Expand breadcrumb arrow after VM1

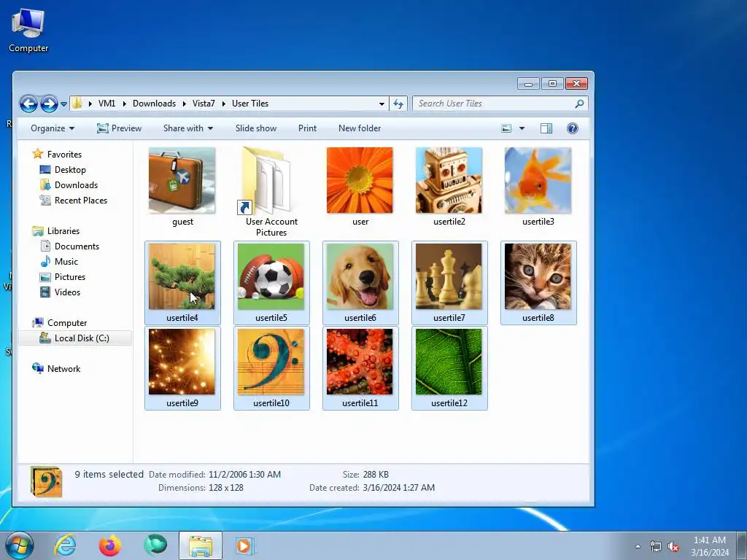point(124,104)
